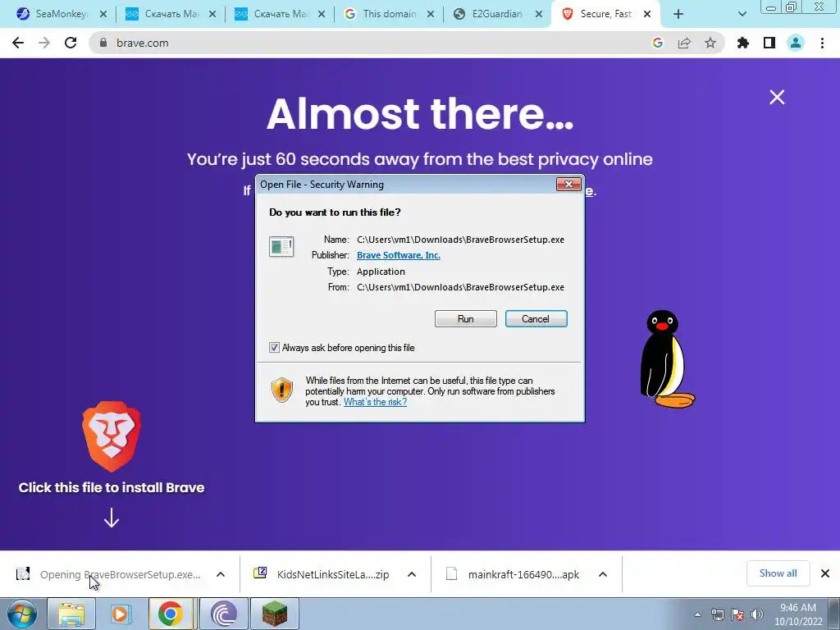The image size is (840, 630).
Task: Switch to the second Скачать Ма tab
Action: (279, 15)
